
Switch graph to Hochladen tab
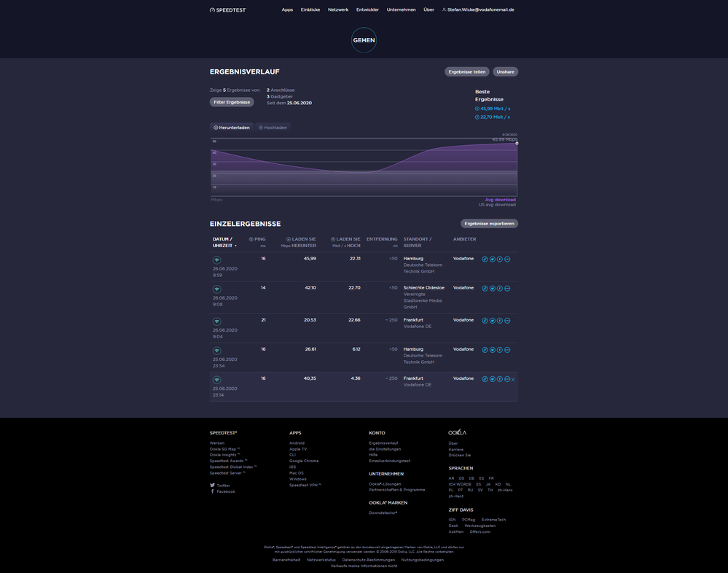[273, 128]
